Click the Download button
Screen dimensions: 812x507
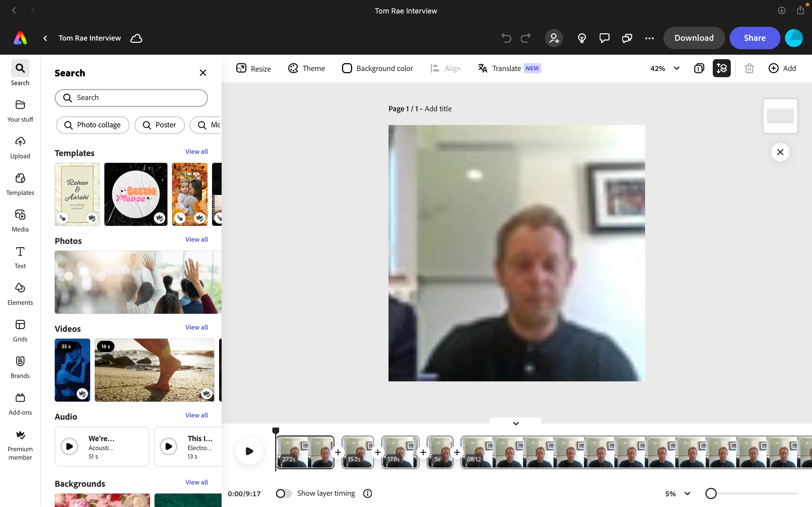(694, 38)
